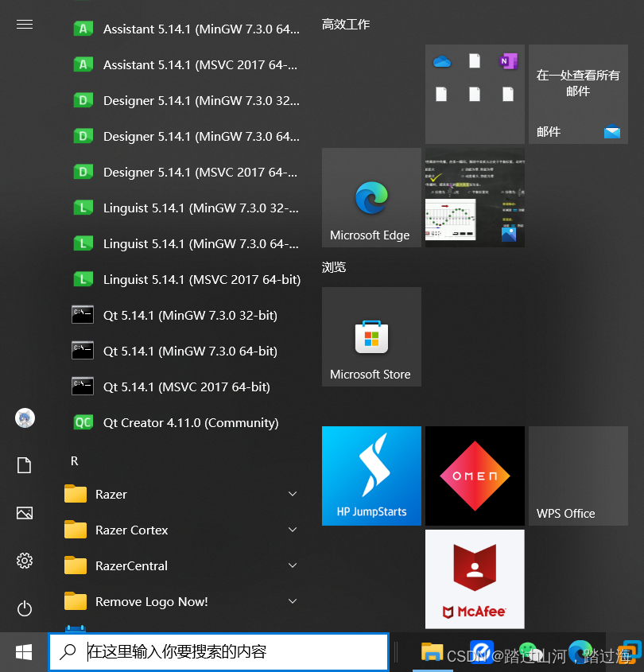Click the Power button in the sidebar
This screenshot has width=644, height=672.
(24, 608)
